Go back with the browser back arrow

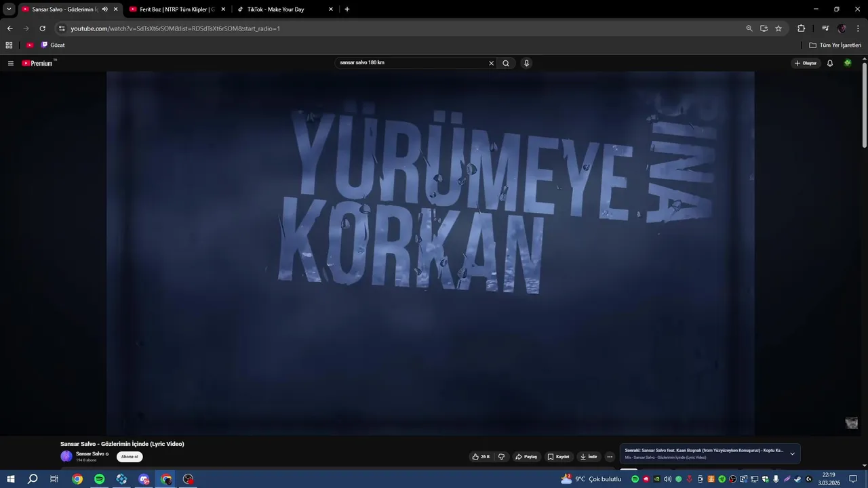(9, 28)
